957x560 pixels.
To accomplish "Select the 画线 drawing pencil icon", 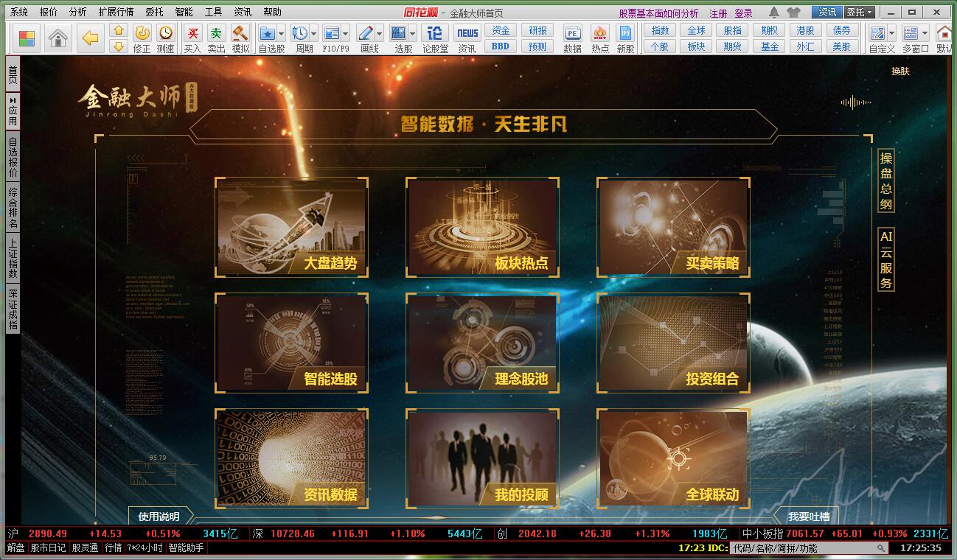I will 365,33.
